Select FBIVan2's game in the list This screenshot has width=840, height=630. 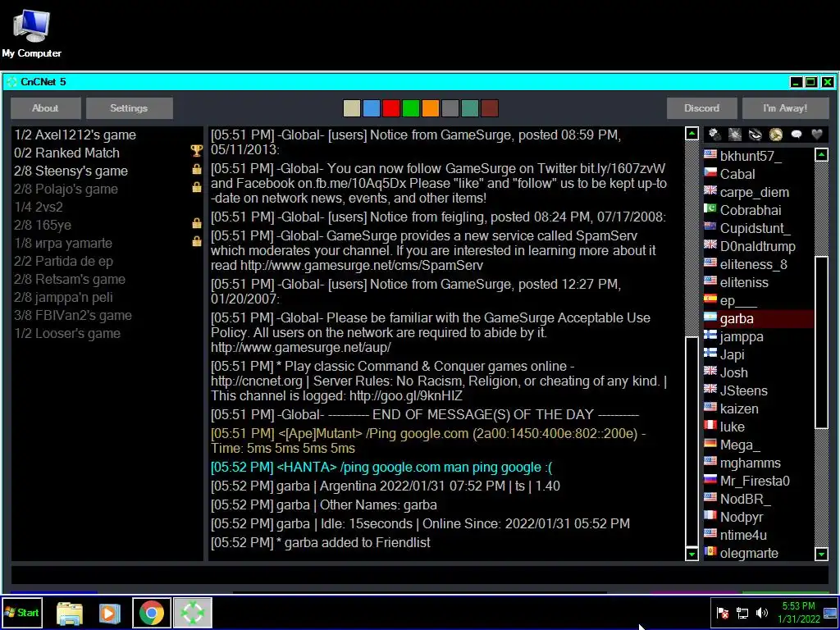coord(107,315)
